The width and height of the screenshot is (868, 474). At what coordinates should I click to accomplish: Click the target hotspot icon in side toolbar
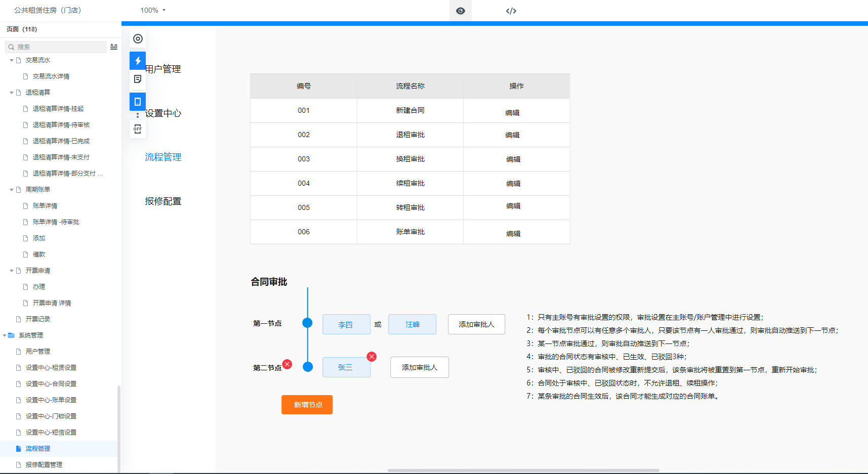[x=138, y=38]
